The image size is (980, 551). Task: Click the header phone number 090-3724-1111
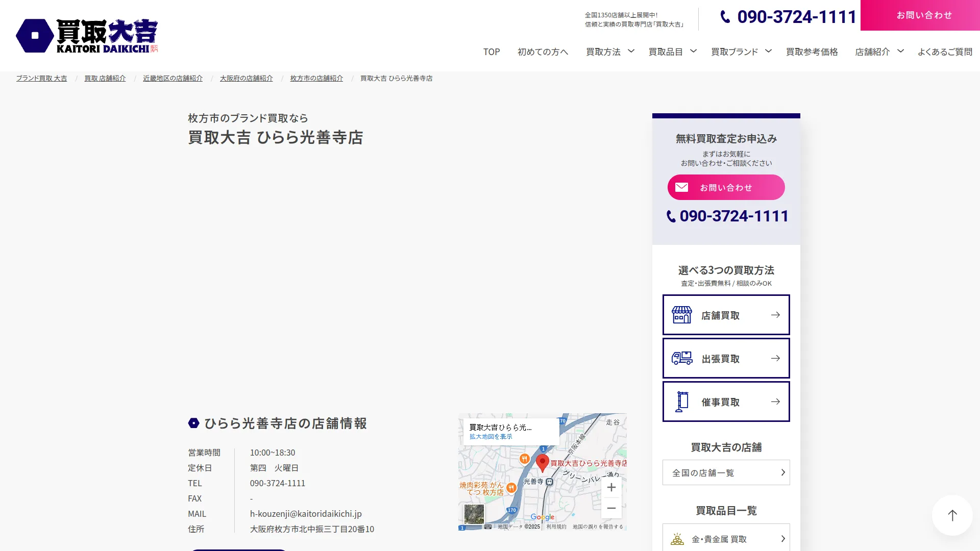(797, 17)
